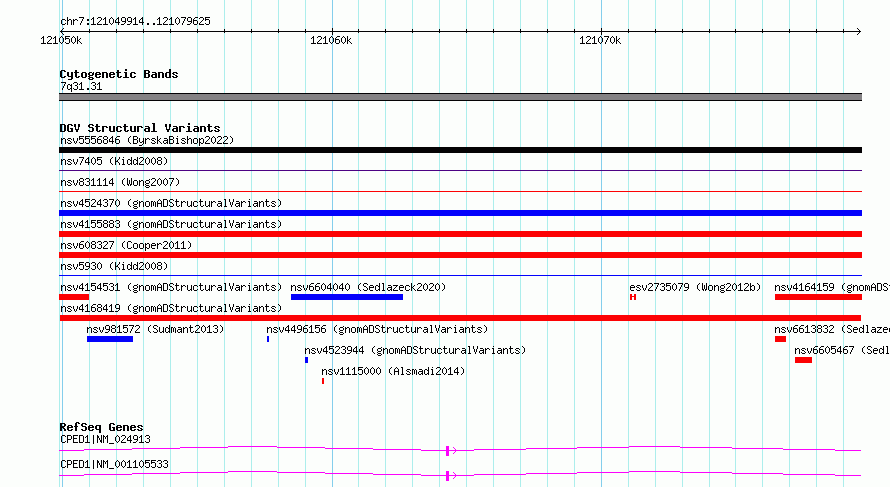Click the 121060k ruler tick label
This screenshot has height=487, width=890.
(331, 40)
